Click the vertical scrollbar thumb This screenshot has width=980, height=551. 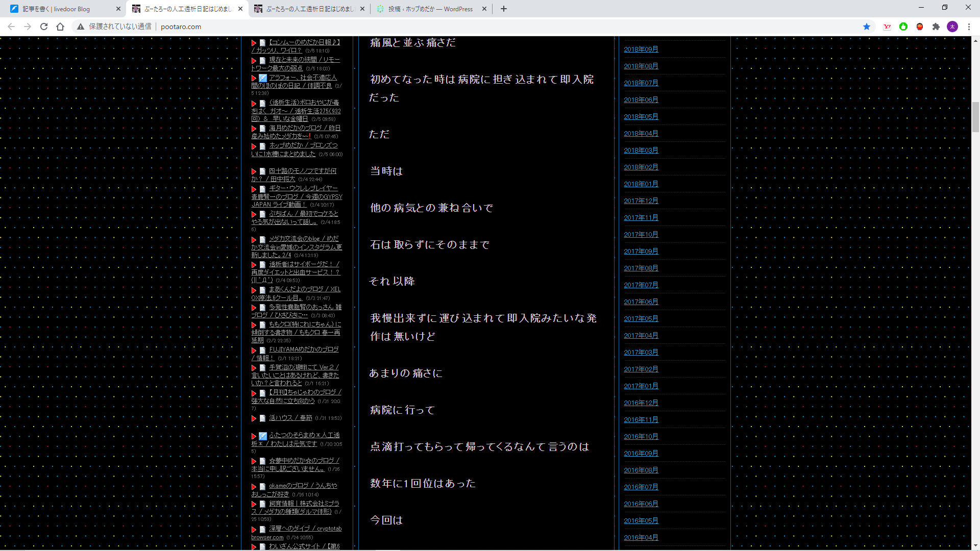click(x=975, y=117)
